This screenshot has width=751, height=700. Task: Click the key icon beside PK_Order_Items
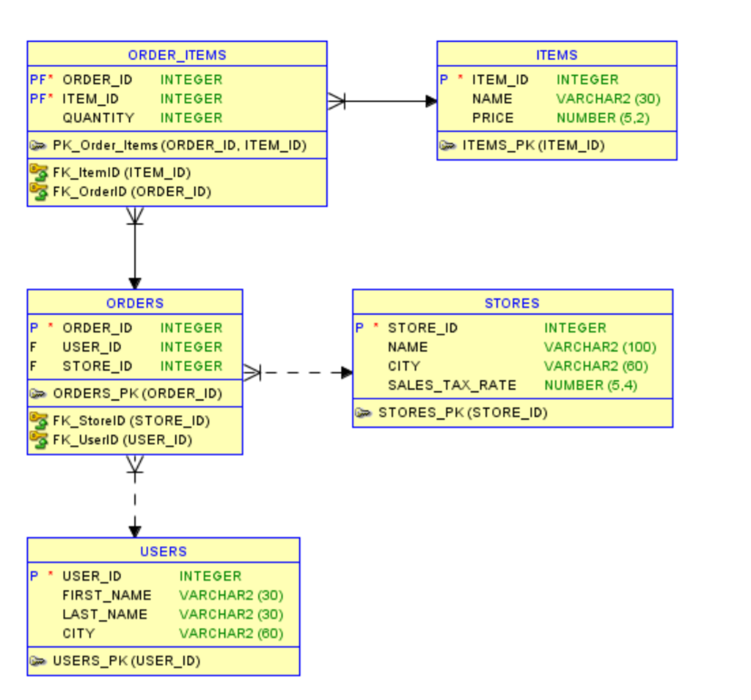tap(38, 145)
